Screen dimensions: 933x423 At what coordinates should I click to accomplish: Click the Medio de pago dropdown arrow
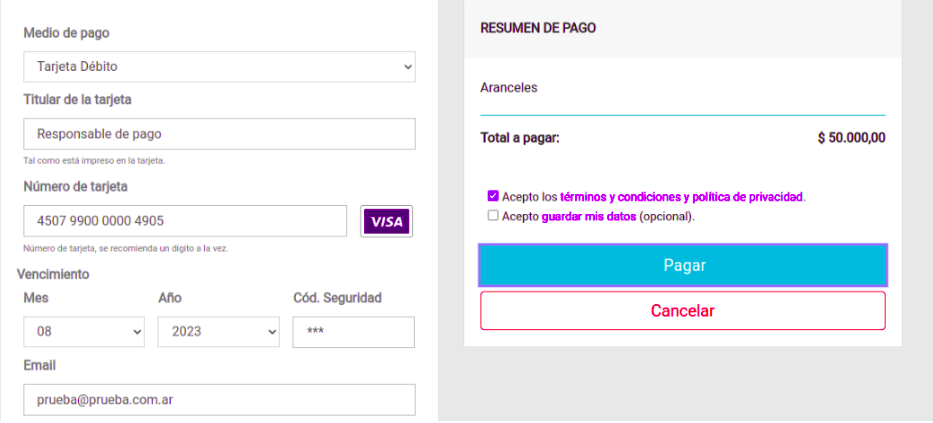point(408,67)
